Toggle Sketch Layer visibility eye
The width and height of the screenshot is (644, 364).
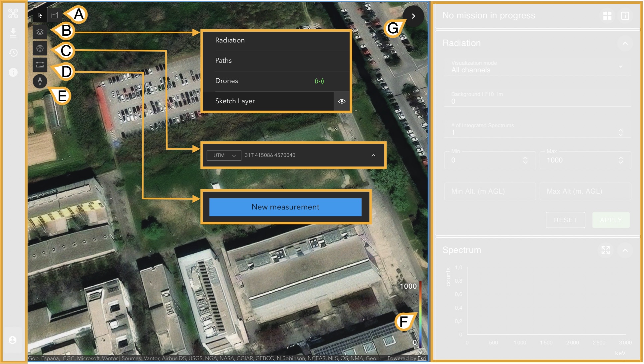342,101
